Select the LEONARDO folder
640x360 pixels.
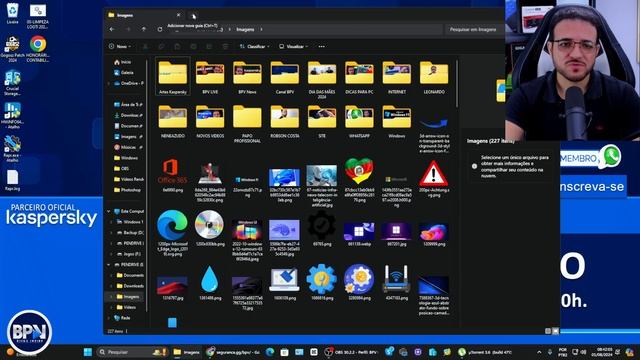tap(434, 77)
